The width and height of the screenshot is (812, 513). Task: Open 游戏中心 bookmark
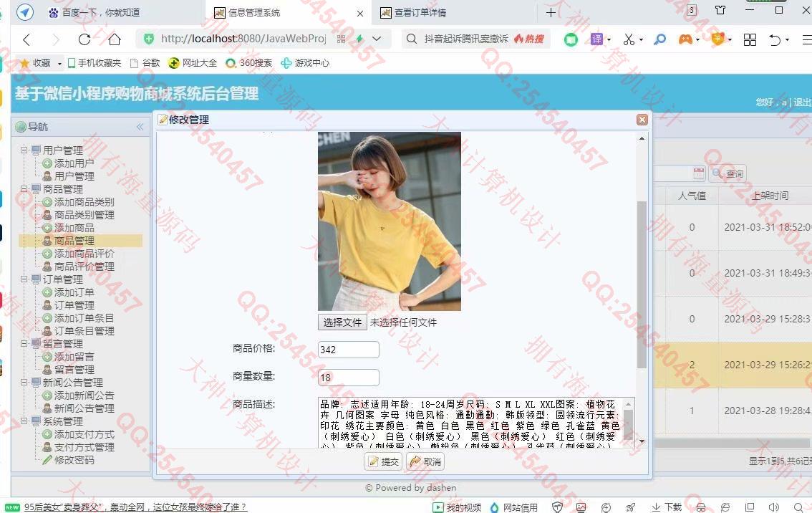pyautogui.click(x=305, y=63)
